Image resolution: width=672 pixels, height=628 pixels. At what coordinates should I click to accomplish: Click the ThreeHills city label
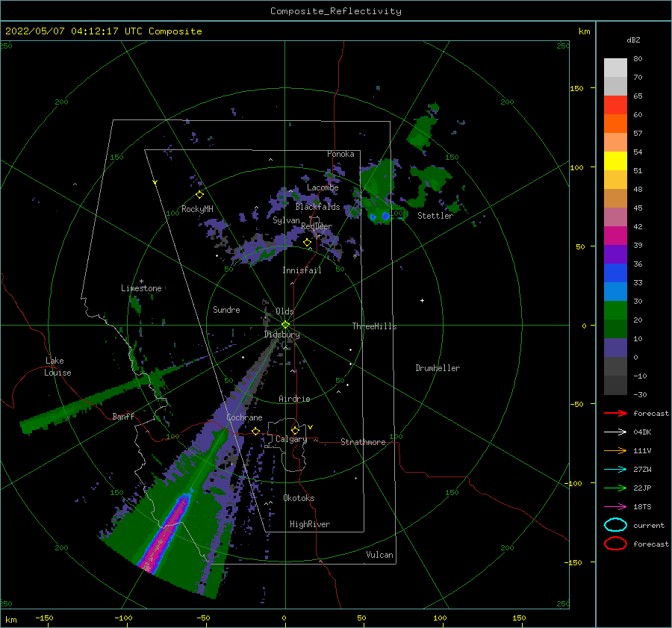(x=374, y=326)
